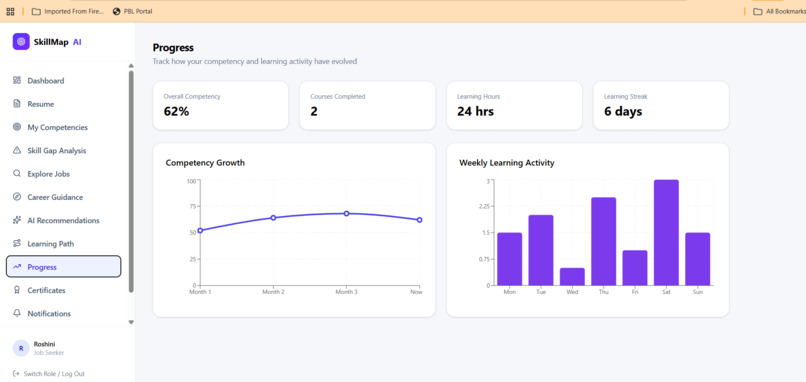Click the Learning Streak 6 days card

(x=661, y=105)
